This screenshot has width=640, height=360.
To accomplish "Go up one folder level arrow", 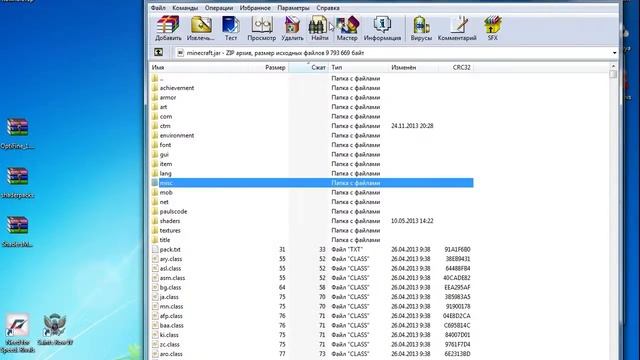I will [x=158, y=52].
